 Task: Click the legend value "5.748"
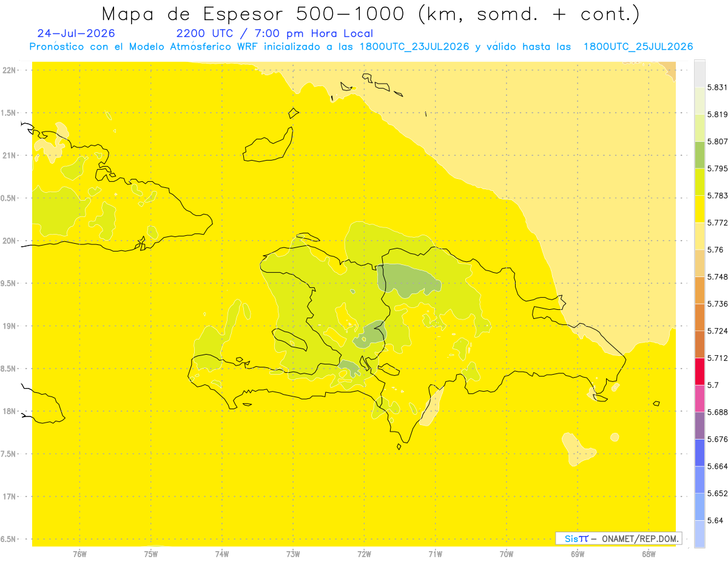(x=718, y=276)
